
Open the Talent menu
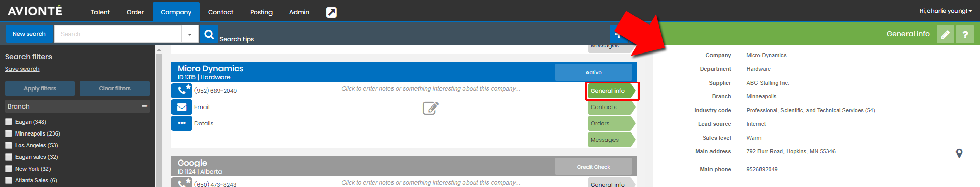[100, 12]
